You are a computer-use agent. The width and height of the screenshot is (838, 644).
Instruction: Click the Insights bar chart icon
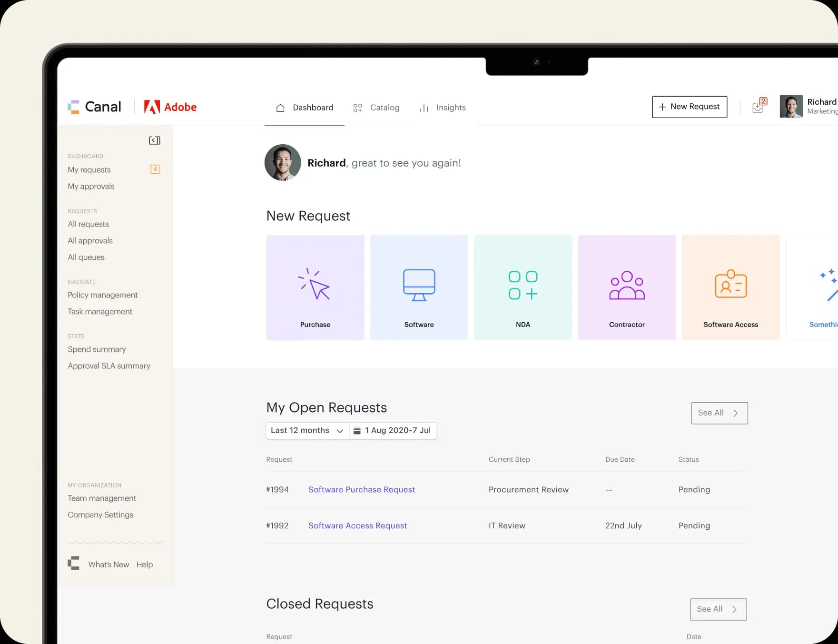coord(424,109)
